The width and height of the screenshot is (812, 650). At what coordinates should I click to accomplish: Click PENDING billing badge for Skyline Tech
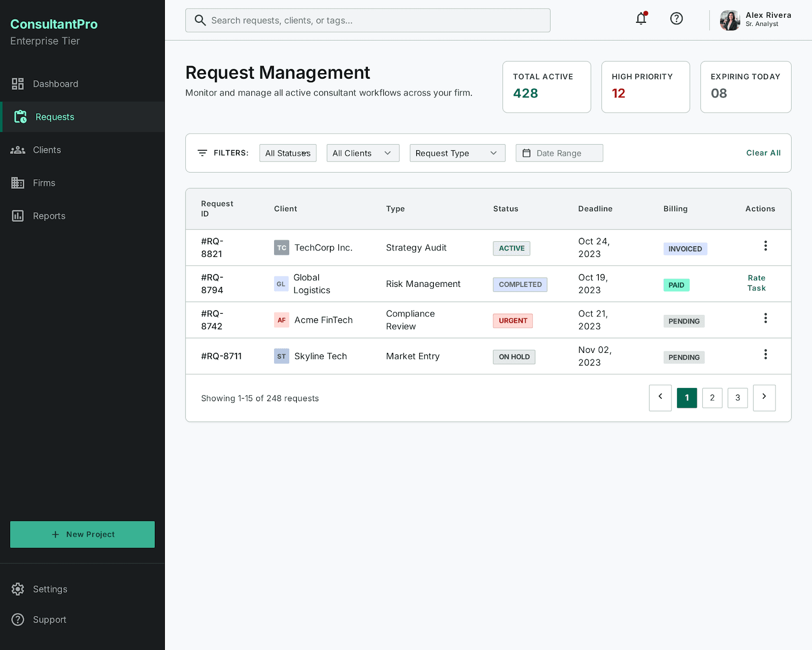pyautogui.click(x=684, y=357)
